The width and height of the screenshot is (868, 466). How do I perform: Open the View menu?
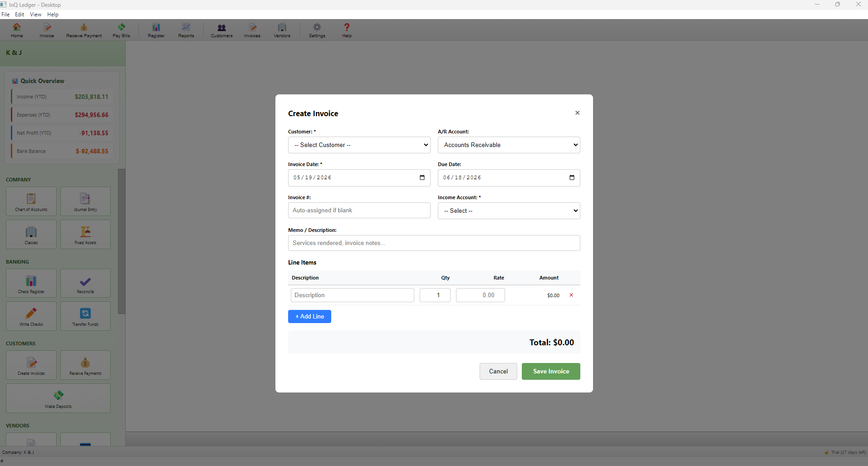click(36, 15)
